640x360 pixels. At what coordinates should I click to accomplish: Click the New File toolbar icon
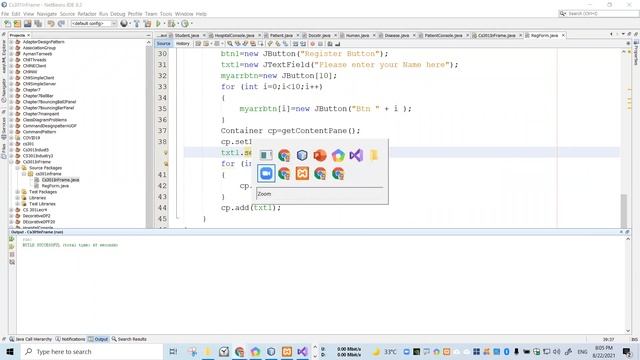point(7,24)
